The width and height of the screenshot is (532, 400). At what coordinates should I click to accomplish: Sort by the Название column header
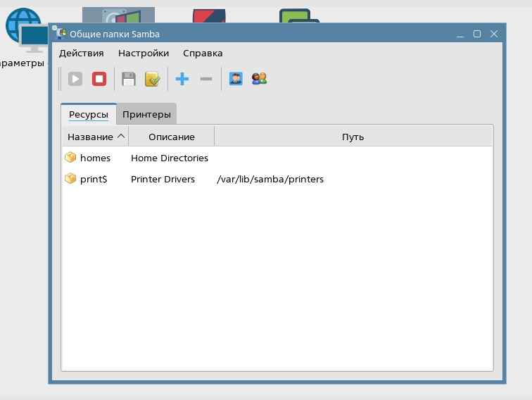pos(96,137)
